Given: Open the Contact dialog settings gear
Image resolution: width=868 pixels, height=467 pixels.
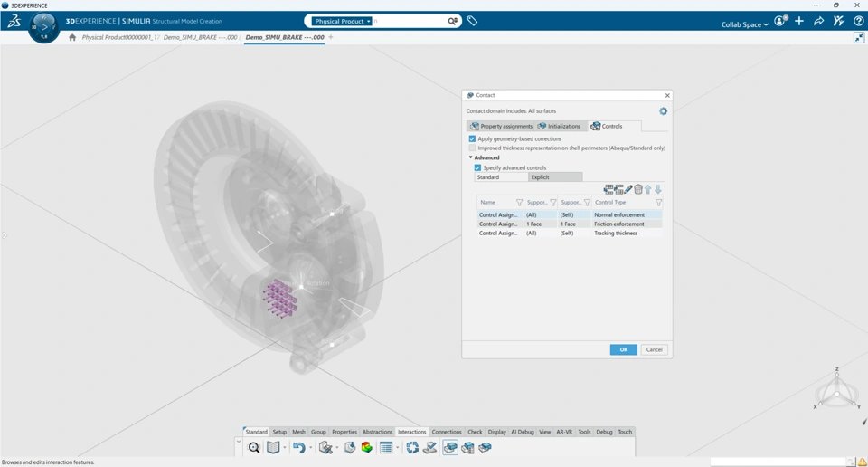Looking at the screenshot, I should pyautogui.click(x=663, y=111).
